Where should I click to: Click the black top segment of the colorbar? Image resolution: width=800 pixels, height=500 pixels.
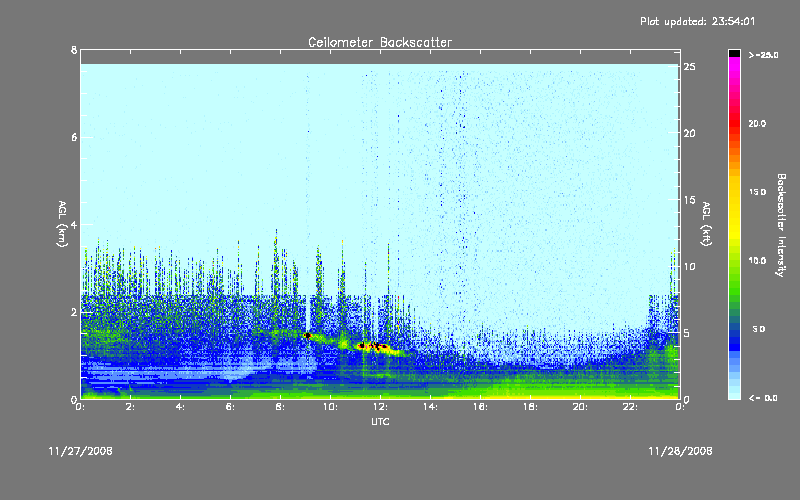tap(734, 53)
